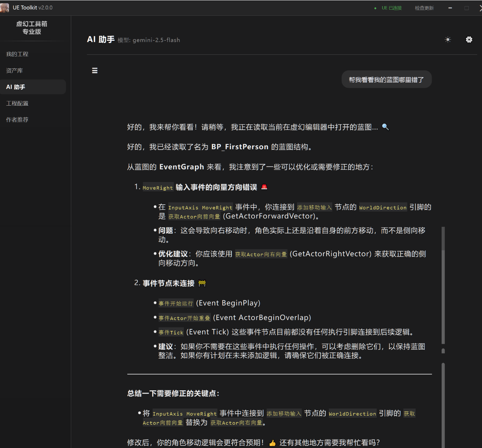Viewport: 482px width, 448px height.
Task: Click 获取Actor向前向量 code tag in item 1
Action: pos(194,217)
